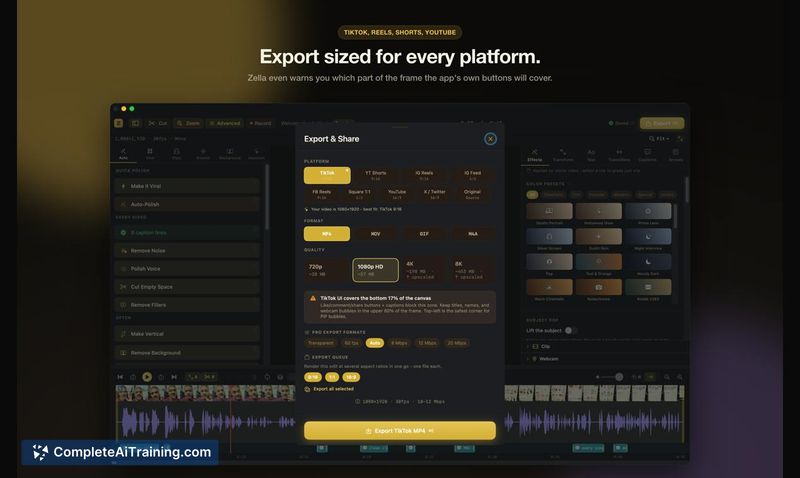800x478 pixels.
Task: Click the Polish Voice action
Action: click(187, 268)
